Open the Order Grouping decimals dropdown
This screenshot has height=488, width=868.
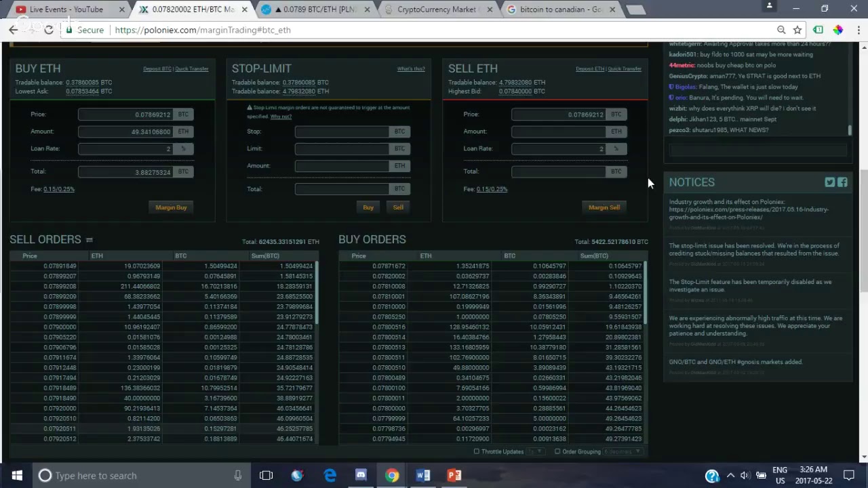[x=622, y=451]
